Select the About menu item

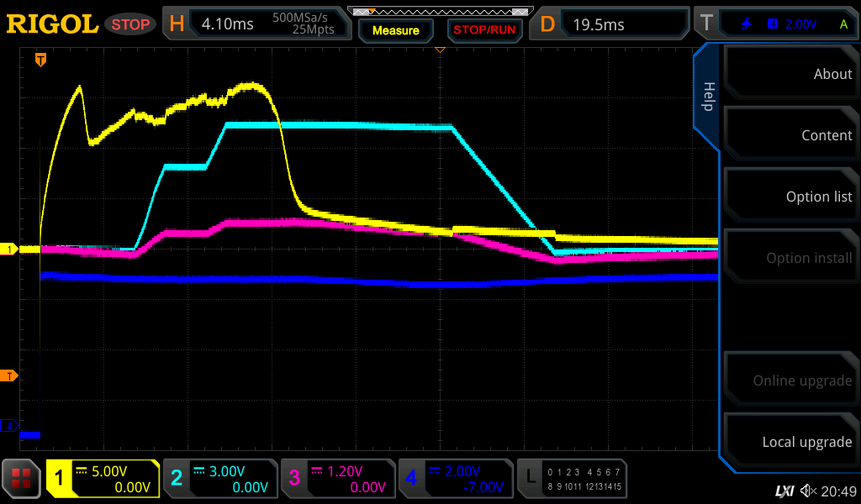[x=790, y=74]
